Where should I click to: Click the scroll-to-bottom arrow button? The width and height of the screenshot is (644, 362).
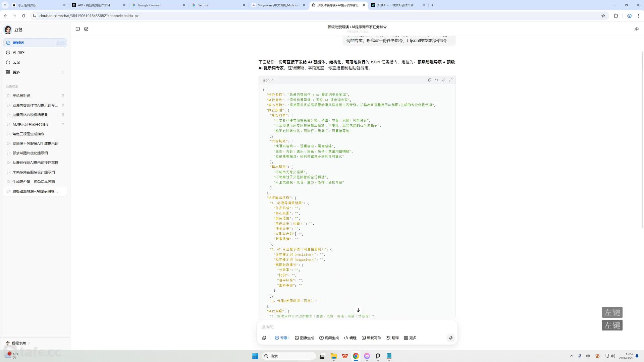[358, 310]
